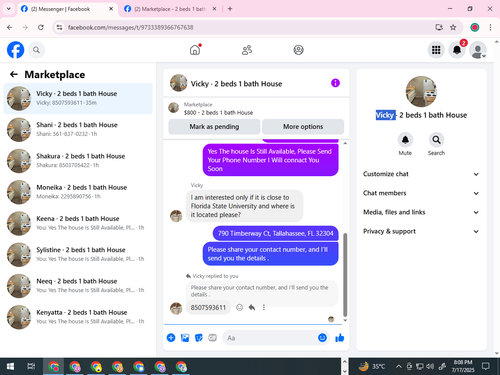Close the Marketplace - 2 beds browser tab
Screen dimensions: 500x375
click(214, 9)
